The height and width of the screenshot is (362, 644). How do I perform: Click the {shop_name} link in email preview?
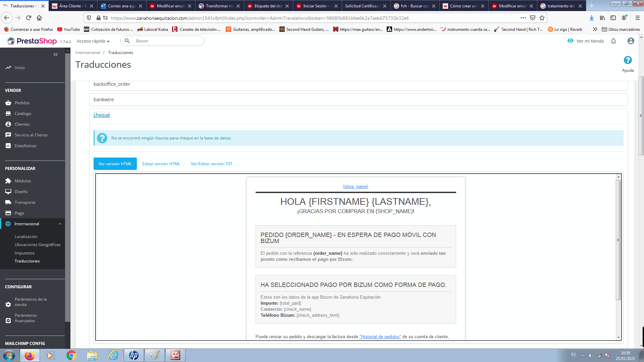pyautogui.click(x=356, y=187)
